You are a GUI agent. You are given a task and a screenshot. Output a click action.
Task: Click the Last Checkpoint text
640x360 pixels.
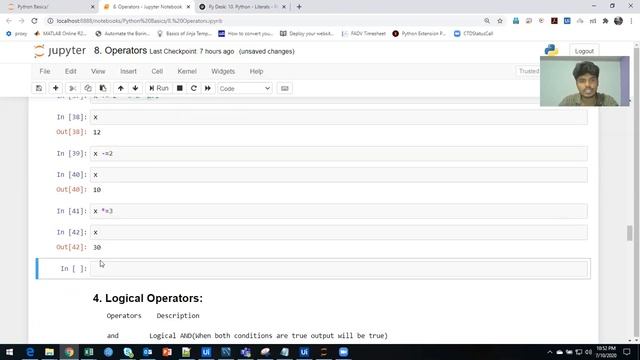(x=192, y=51)
